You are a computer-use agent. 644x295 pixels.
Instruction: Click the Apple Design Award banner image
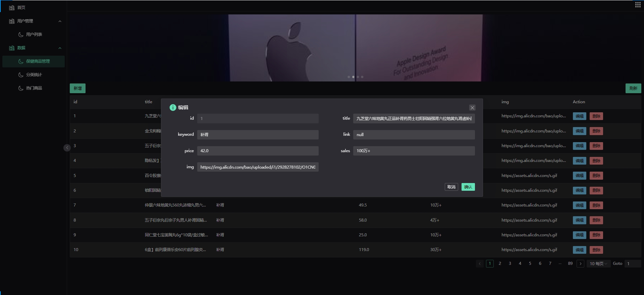tap(356, 48)
